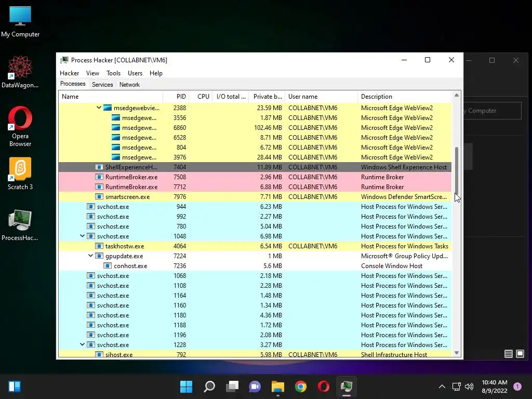
Task: Select svchost.exe with PID 1196
Action: (255, 335)
